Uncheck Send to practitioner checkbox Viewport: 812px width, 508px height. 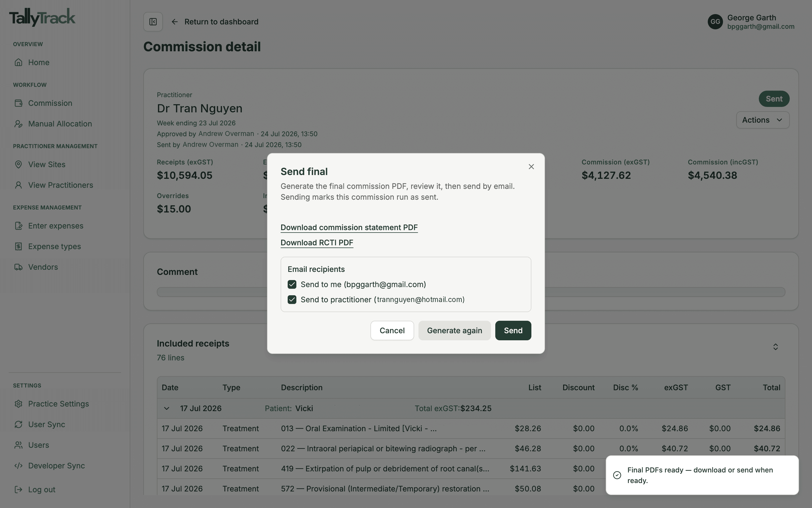coord(292,300)
